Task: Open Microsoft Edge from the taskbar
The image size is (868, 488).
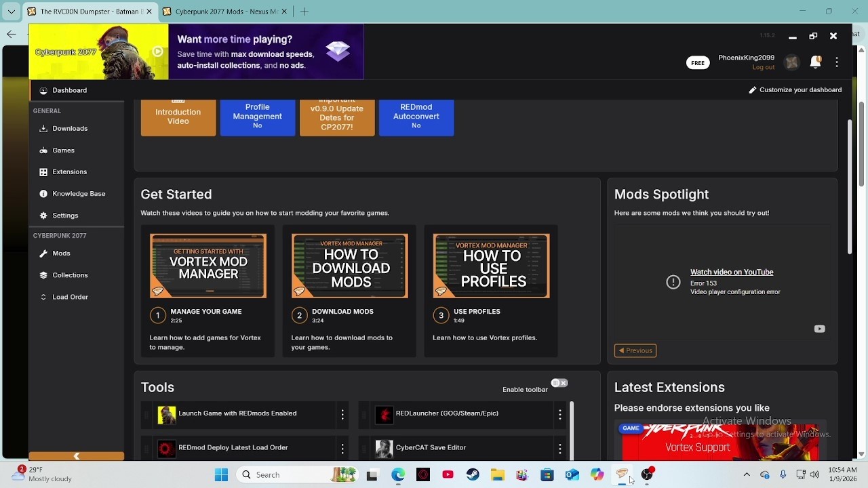Action: (x=398, y=475)
